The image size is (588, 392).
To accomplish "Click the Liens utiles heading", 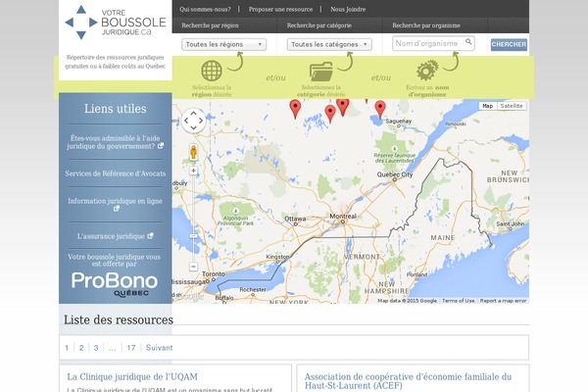I will (x=115, y=109).
